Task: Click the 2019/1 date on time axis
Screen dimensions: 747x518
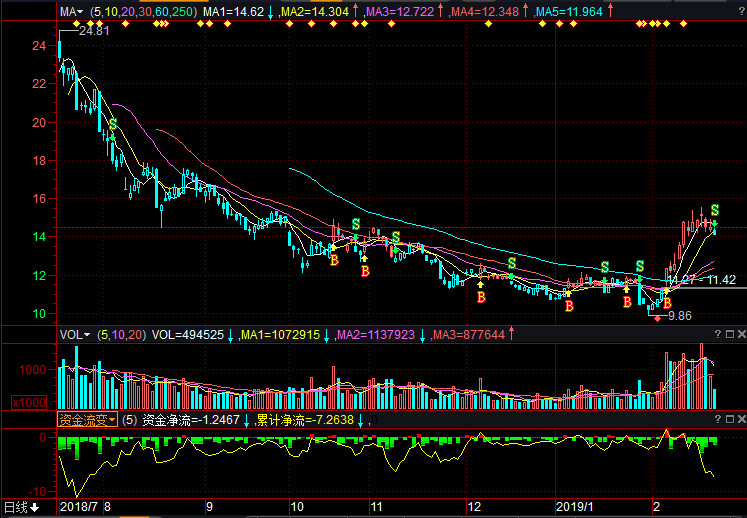Action: click(x=575, y=507)
